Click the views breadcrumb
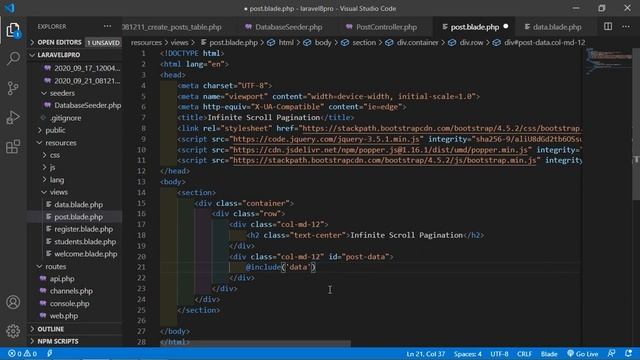The height and width of the screenshot is (360, 640). pos(179,42)
